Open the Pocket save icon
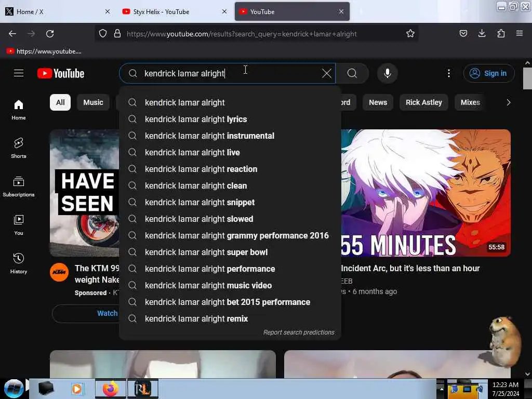Viewport: 532px width, 399px height. 463,33
